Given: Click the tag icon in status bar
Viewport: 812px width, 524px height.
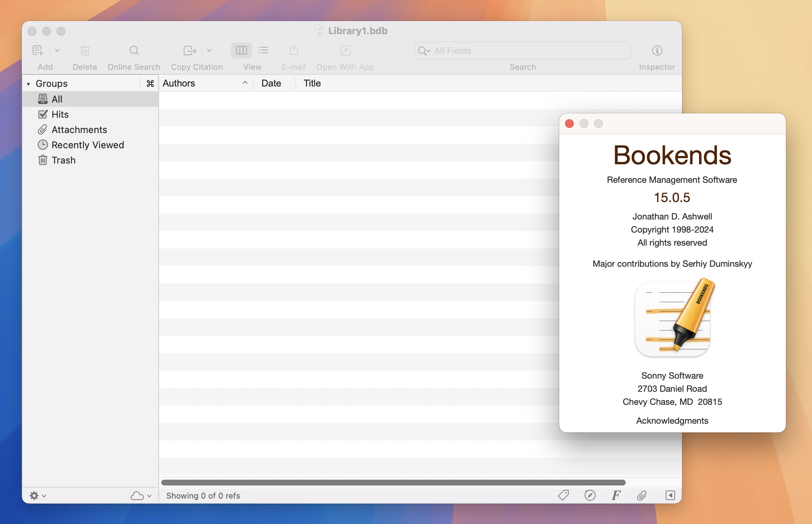Looking at the screenshot, I should coord(563,495).
